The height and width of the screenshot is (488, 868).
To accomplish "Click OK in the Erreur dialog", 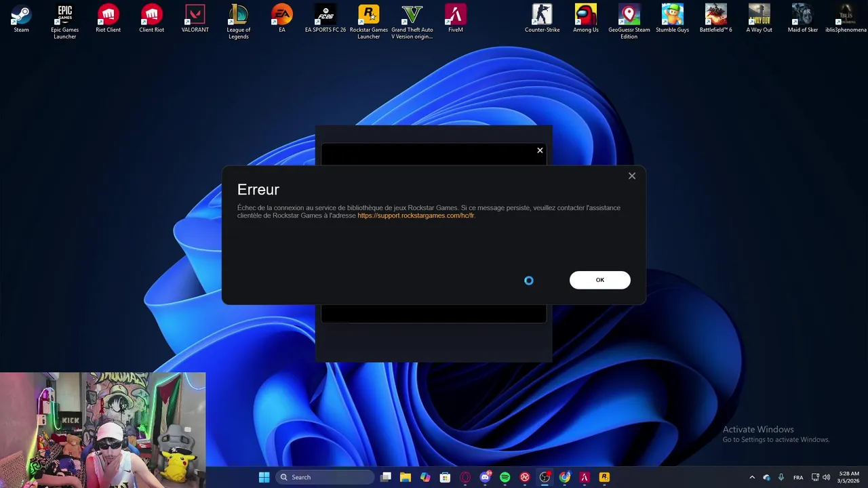I will 599,280.
